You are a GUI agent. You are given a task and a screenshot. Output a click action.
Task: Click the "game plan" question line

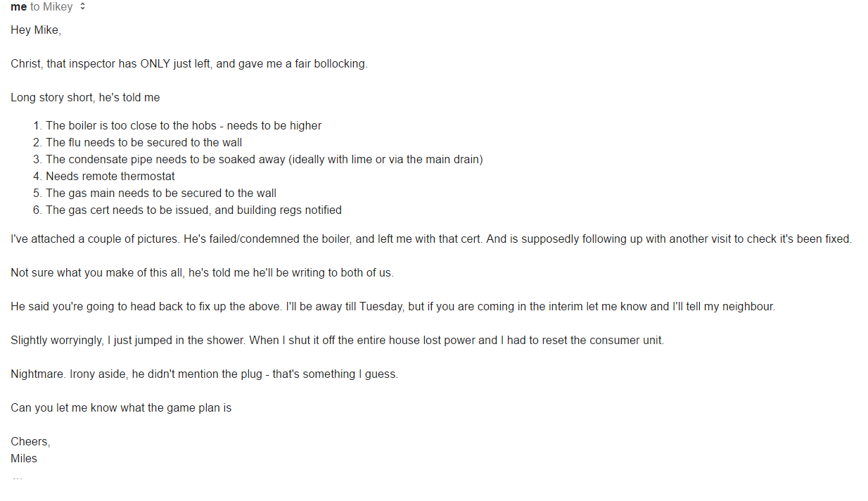click(121, 408)
